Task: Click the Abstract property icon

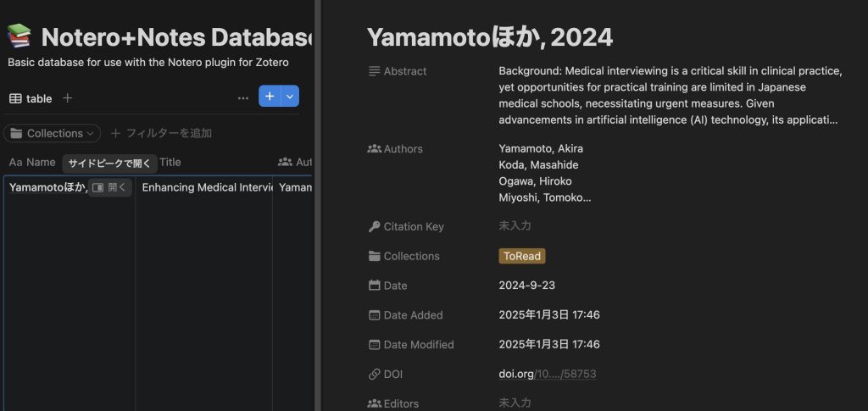Action: (x=374, y=72)
